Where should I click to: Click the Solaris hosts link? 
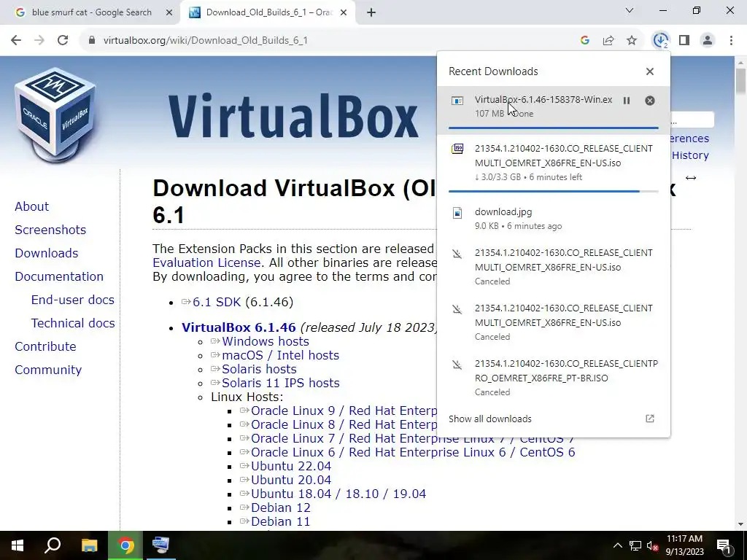click(259, 370)
